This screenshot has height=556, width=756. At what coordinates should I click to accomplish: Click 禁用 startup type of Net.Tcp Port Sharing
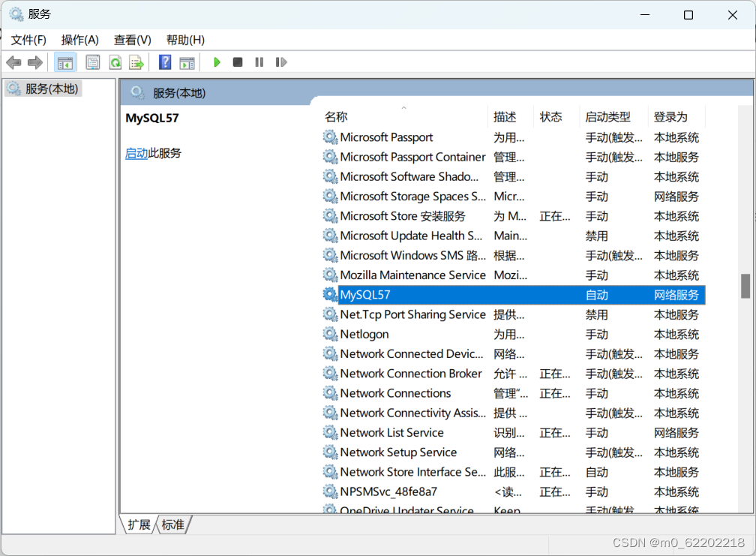(x=596, y=315)
